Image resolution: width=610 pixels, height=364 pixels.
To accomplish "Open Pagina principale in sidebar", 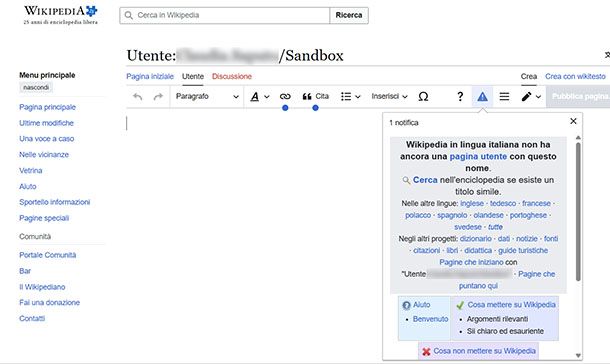I will point(47,107).
